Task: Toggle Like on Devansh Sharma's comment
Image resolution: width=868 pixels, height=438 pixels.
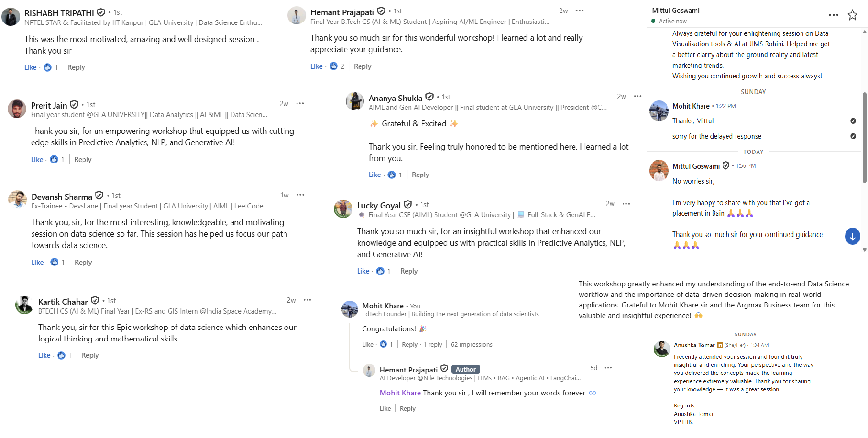Action: (37, 262)
